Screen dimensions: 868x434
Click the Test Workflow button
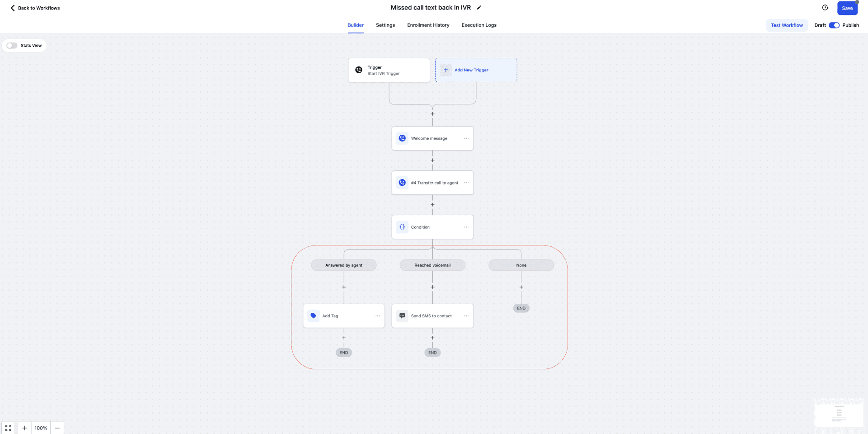pyautogui.click(x=787, y=25)
